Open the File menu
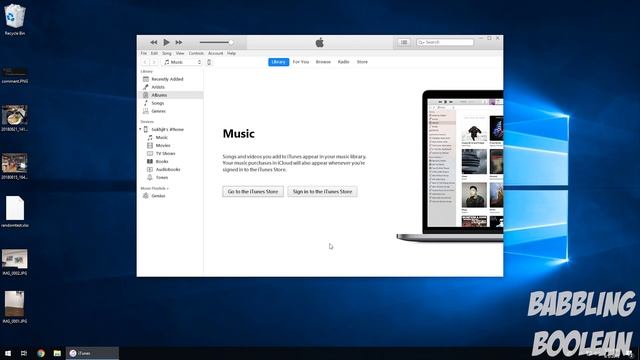 click(x=144, y=53)
